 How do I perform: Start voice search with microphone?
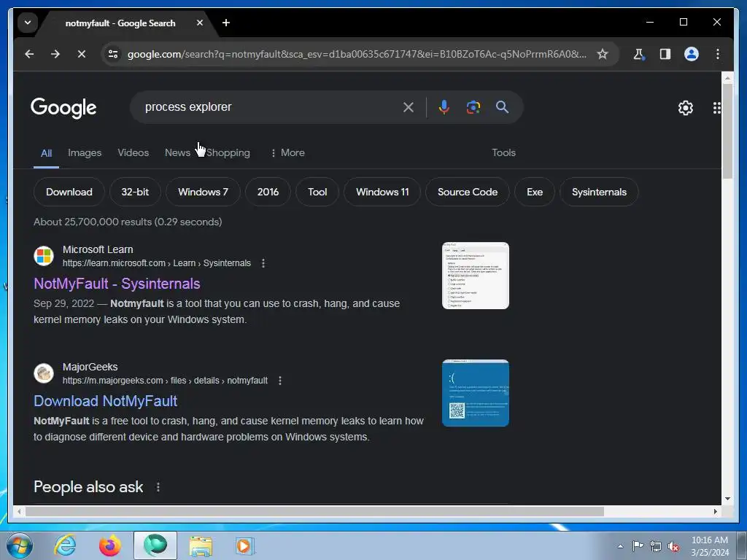pyautogui.click(x=444, y=107)
